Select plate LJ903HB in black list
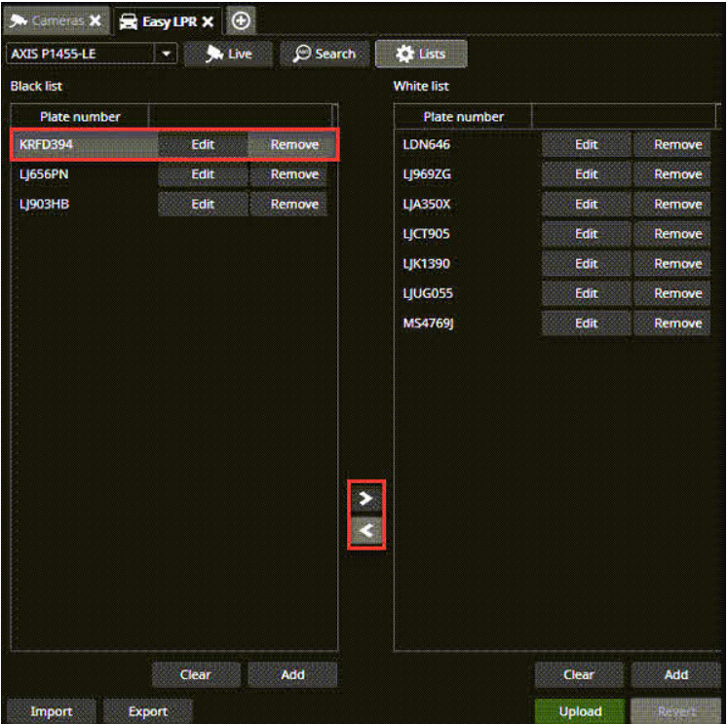Image resolution: width=728 pixels, height=724 pixels. pos(43,205)
